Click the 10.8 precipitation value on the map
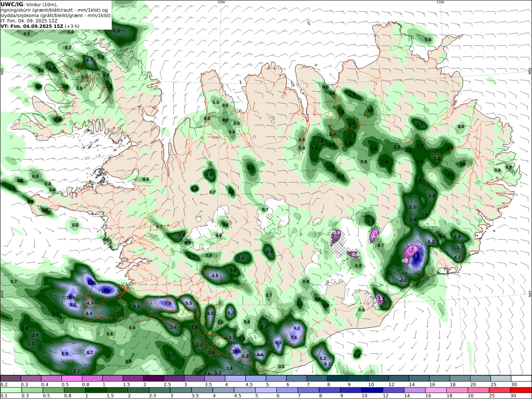532x399 pixels. click(236, 352)
